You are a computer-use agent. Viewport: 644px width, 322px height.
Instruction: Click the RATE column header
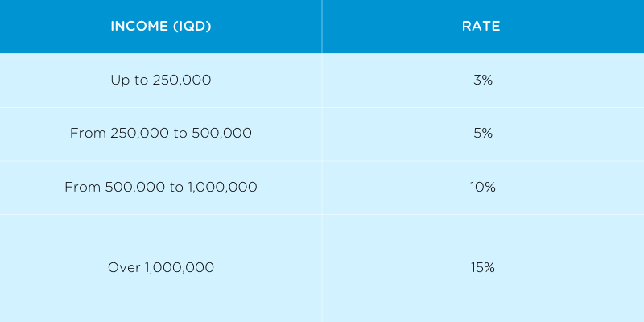[x=481, y=27]
